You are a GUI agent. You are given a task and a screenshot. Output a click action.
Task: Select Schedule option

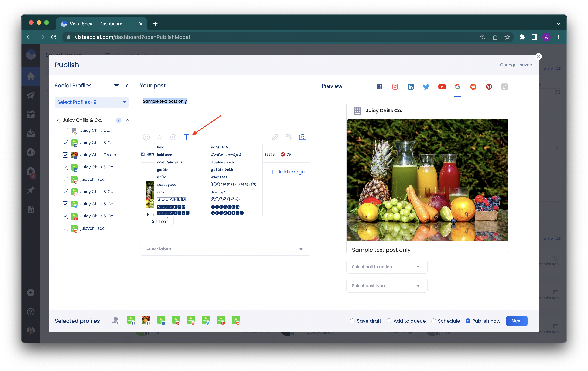coord(433,321)
